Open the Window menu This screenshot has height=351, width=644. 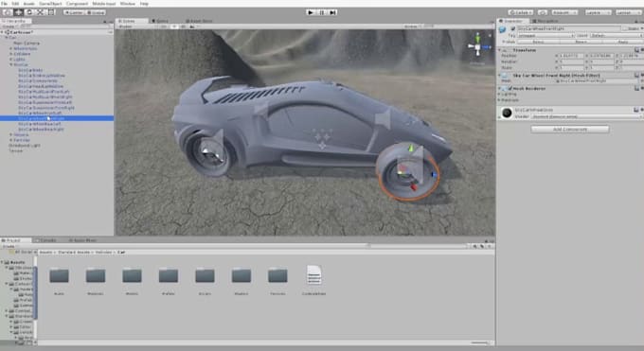click(127, 3)
